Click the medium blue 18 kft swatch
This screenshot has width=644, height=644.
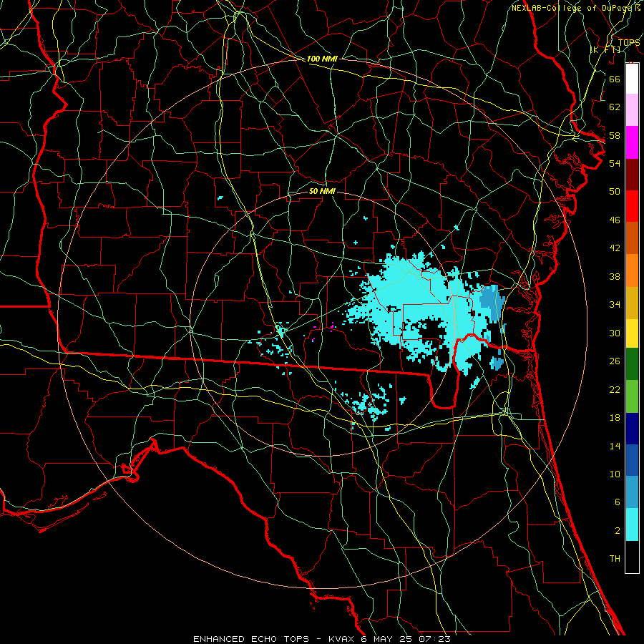click(632, 460)
